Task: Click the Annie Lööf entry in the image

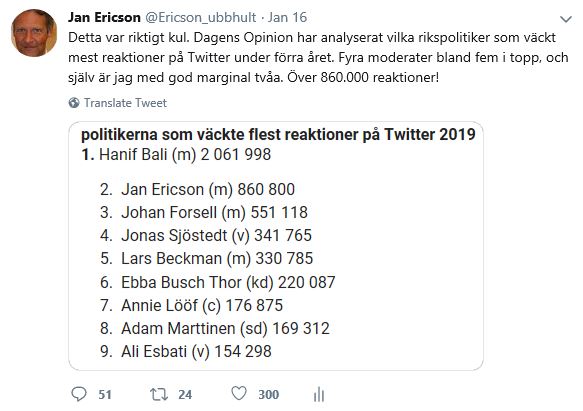Action: tap(191, 305)
